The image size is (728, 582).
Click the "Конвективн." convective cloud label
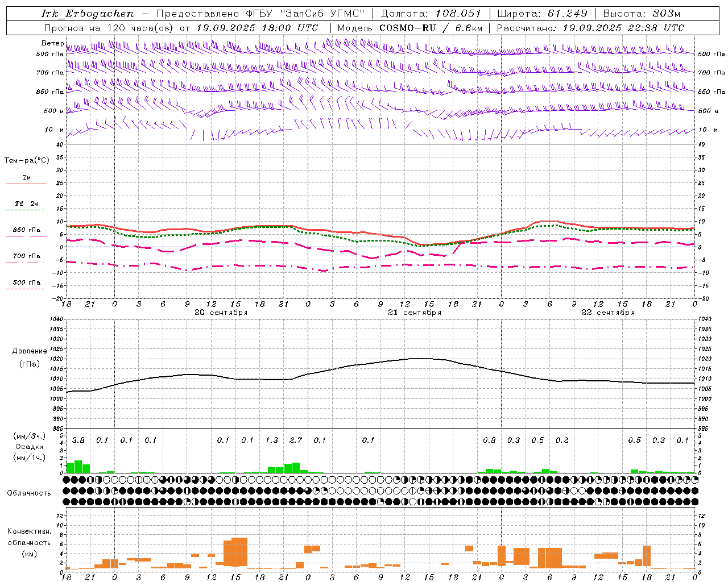tap(29, 532)
